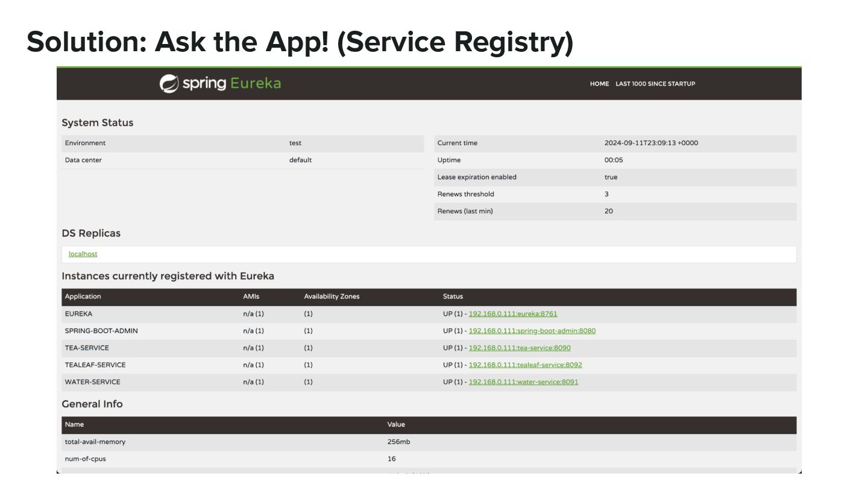The width and height of the screenshot is (868, 488).
Task: Open LAST 1000 SINCE STARTUP page
Action: click(x=655, y=84)
